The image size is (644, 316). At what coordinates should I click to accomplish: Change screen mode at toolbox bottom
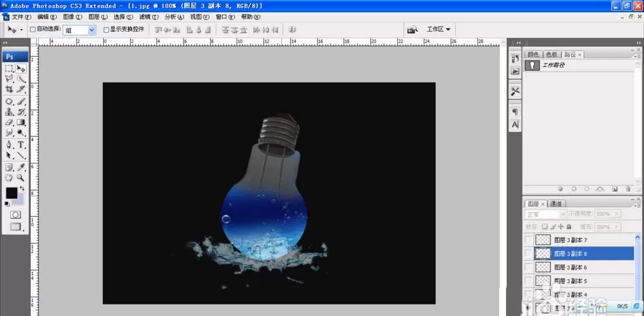[15, 227]
